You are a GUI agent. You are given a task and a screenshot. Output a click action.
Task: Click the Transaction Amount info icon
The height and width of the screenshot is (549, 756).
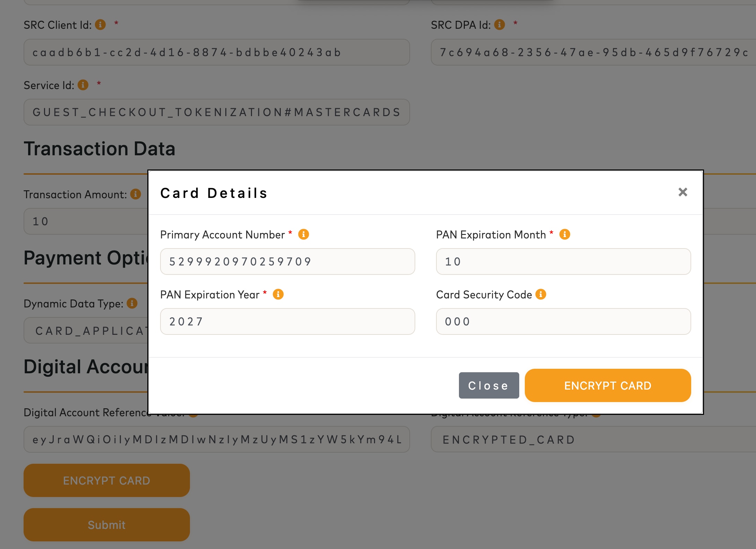tap(136, 194)
